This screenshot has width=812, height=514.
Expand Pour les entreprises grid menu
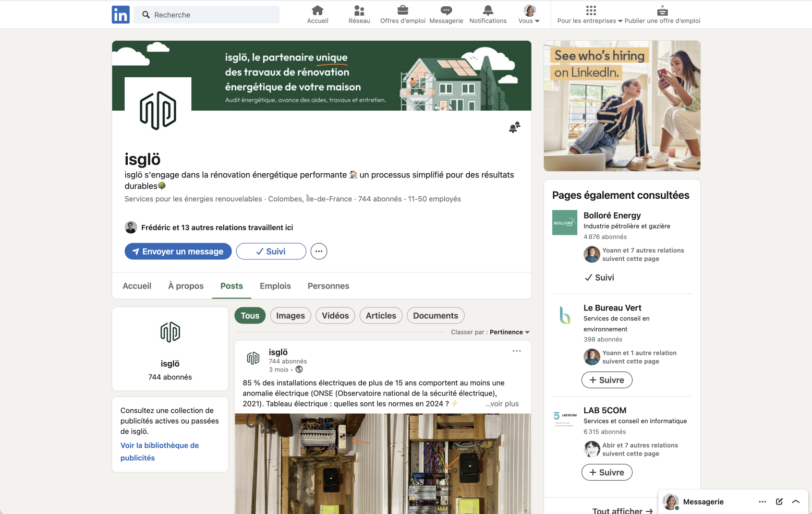coord(590,15)
